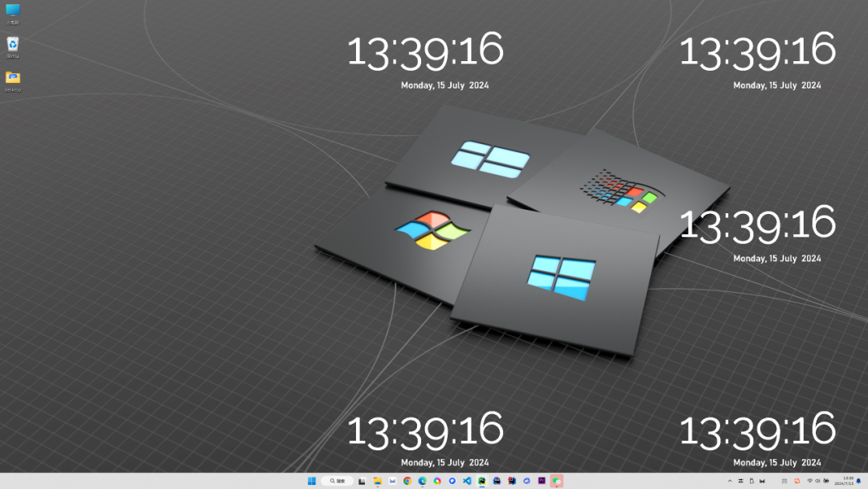
Task: Expand the hidden system tray icons chevron
Action: point(730,481)
